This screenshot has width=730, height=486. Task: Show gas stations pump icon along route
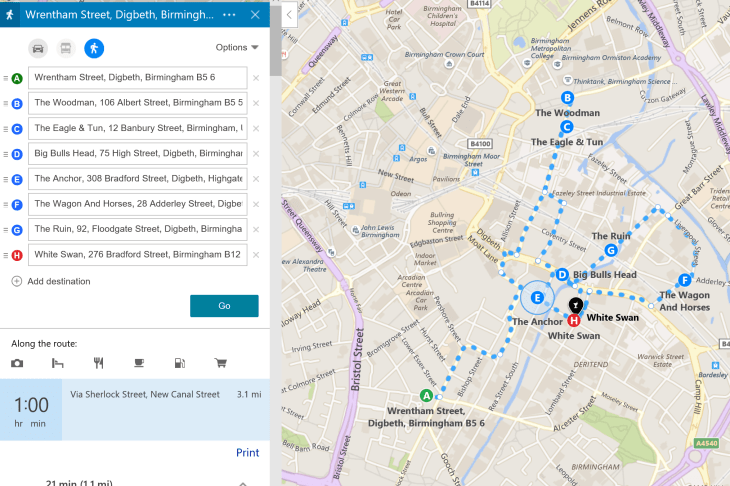point(179,363)
